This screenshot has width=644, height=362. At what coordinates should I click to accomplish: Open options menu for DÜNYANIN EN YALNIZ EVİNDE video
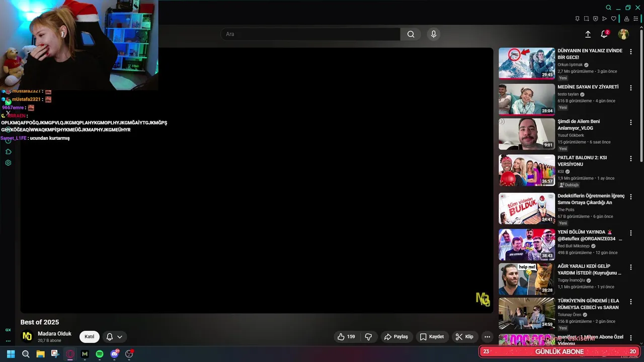pos(631,52)
